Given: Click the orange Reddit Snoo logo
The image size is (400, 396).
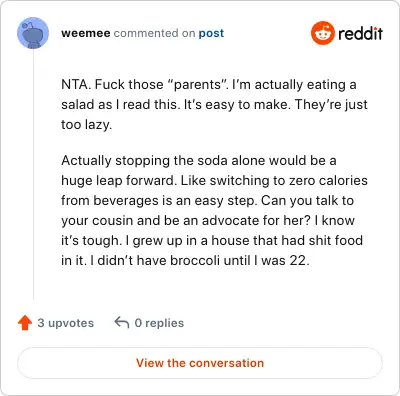Looking at the screenshot, I should (322, 33).
